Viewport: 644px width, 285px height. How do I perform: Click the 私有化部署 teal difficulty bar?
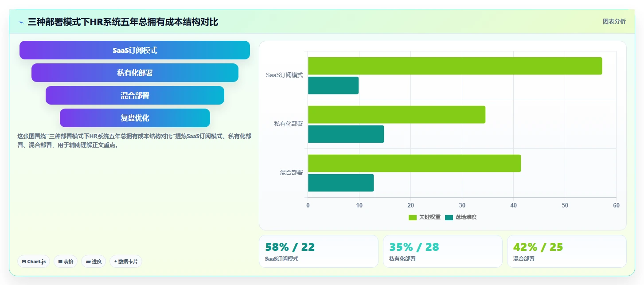tap(346, 134)
